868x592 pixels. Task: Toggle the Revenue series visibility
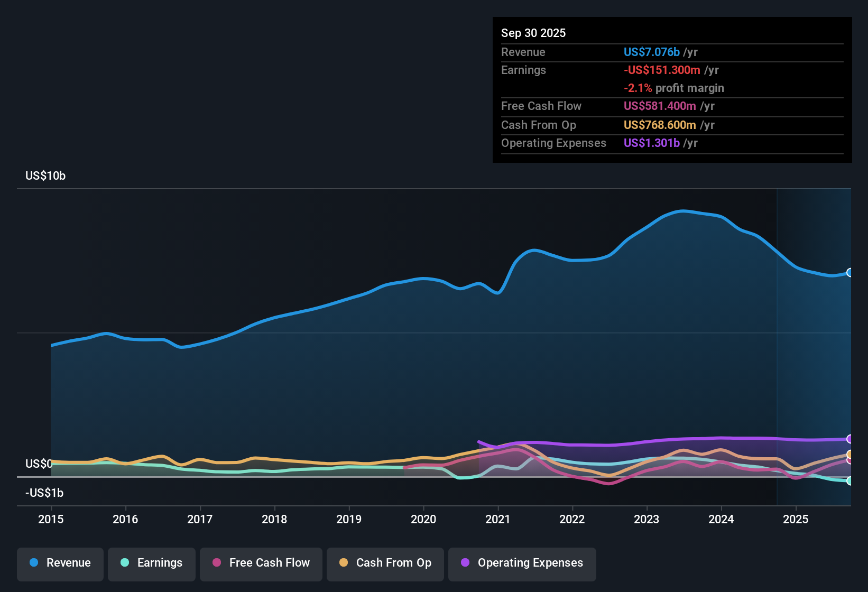[x=60, y=563]
